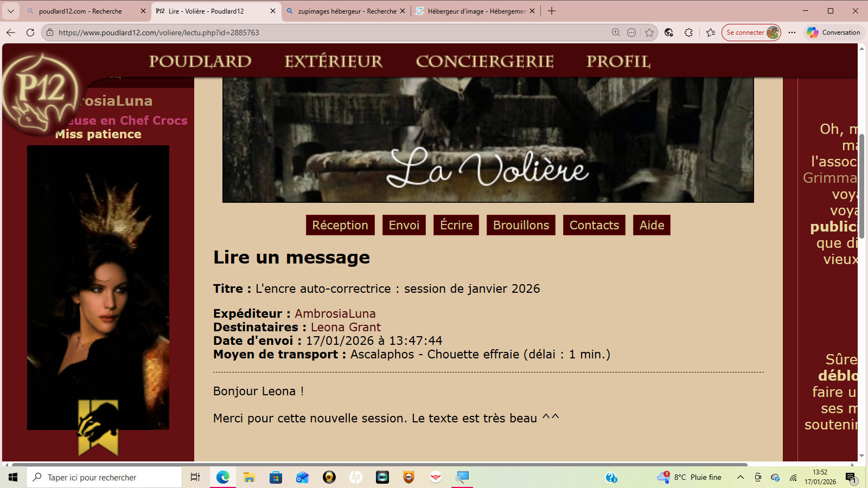This screenshot has height=488, width=868.
Task: Open File Explorer from the taskbar
Action: point(249,477)
